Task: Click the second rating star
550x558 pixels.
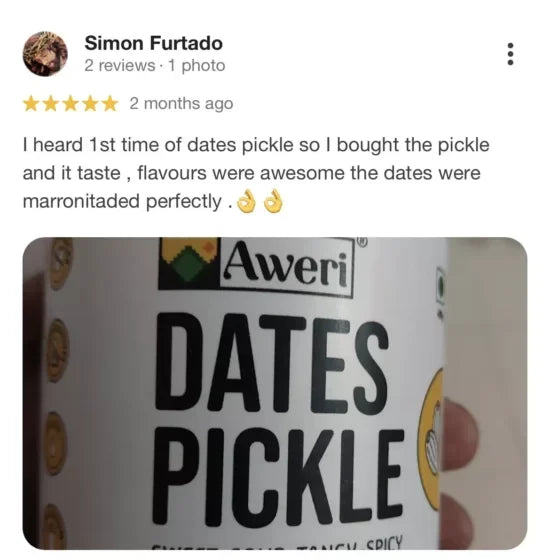Action: click(51, 104)
